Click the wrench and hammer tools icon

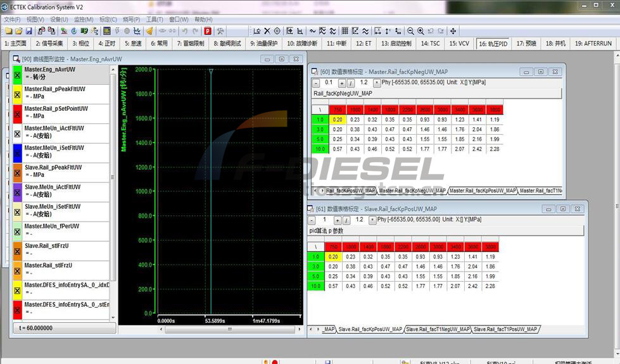pyautogui.click(x=220, y=31)
